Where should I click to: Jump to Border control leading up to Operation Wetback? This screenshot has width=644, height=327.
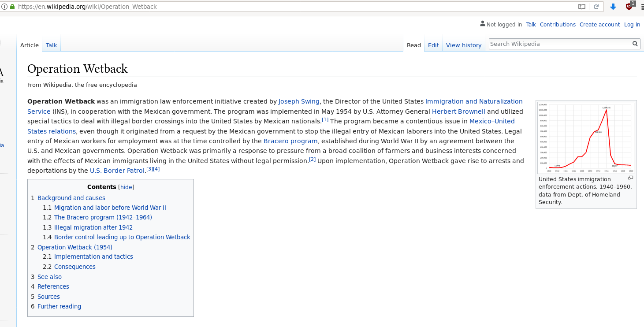122,237
